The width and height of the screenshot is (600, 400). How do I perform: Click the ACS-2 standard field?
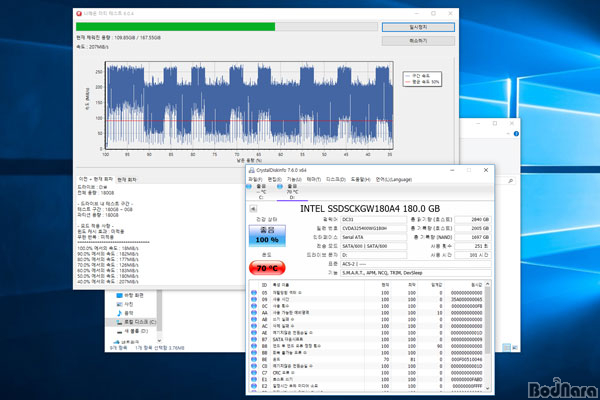pyautogui.click(x=416, y=264)
